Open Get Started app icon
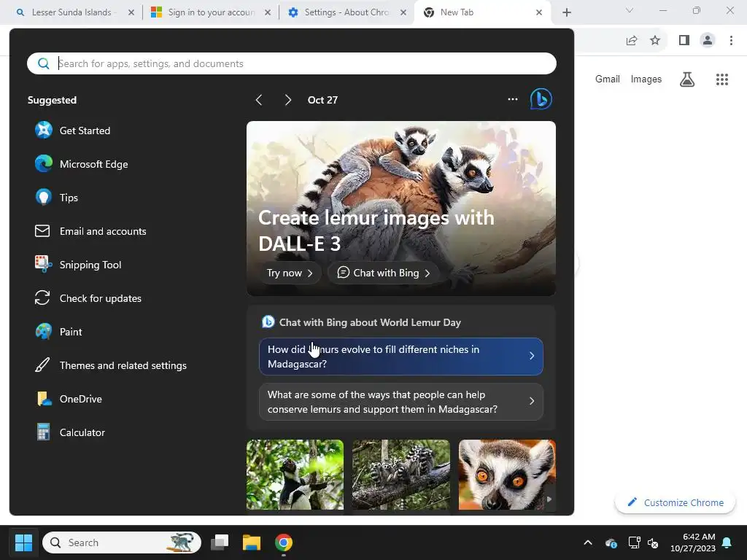This screenshot has height=560, width=747. click(x=43, y=130)
